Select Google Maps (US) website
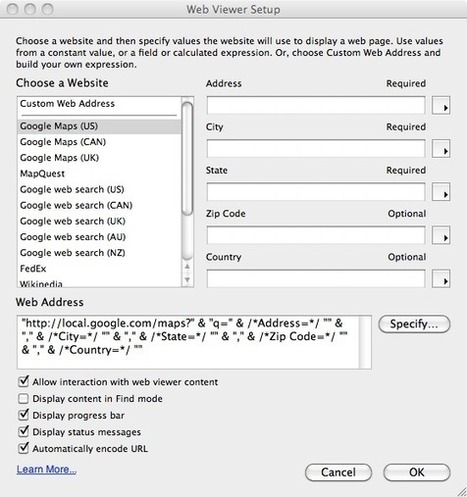Viewport: 467px width, 497px height. click(99, 126)
